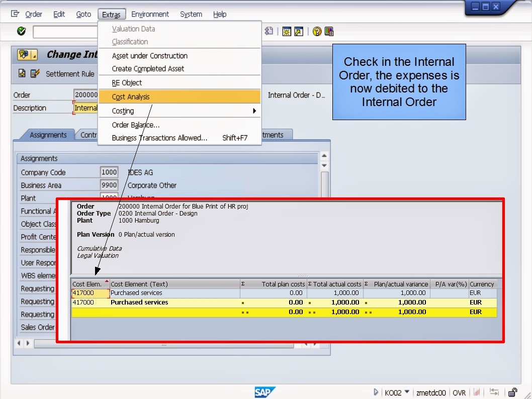Click the Create New Session icon
Viewport: 532px width, 399px height.
point(287,32)
